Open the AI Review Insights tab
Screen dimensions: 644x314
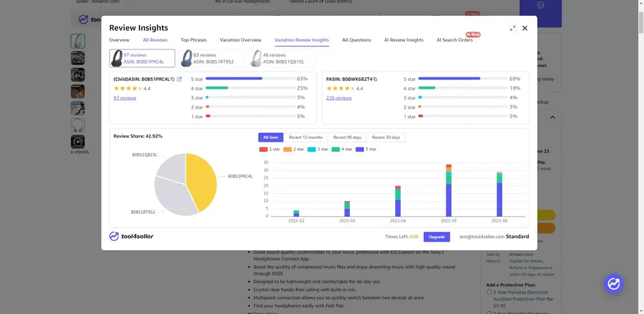[x=404, y=40]
